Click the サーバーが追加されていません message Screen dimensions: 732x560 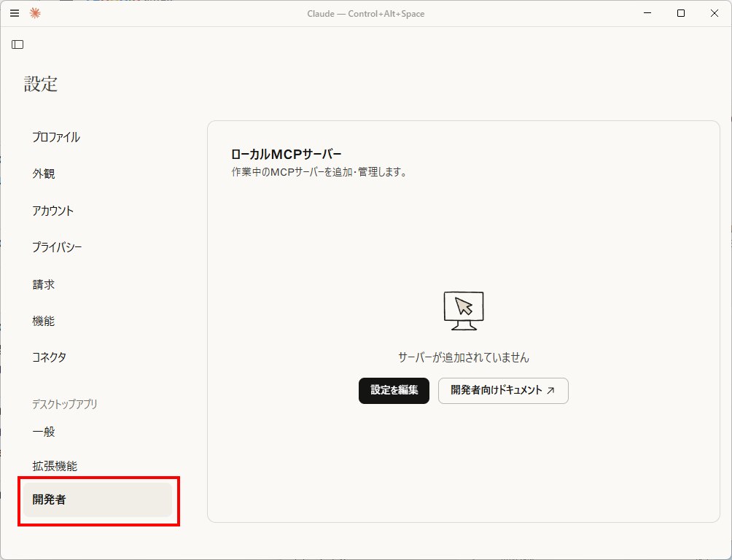click(464, 358)
